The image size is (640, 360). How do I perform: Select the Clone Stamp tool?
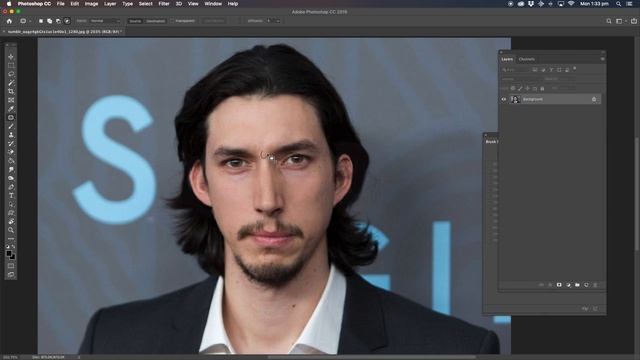[11, 135]
